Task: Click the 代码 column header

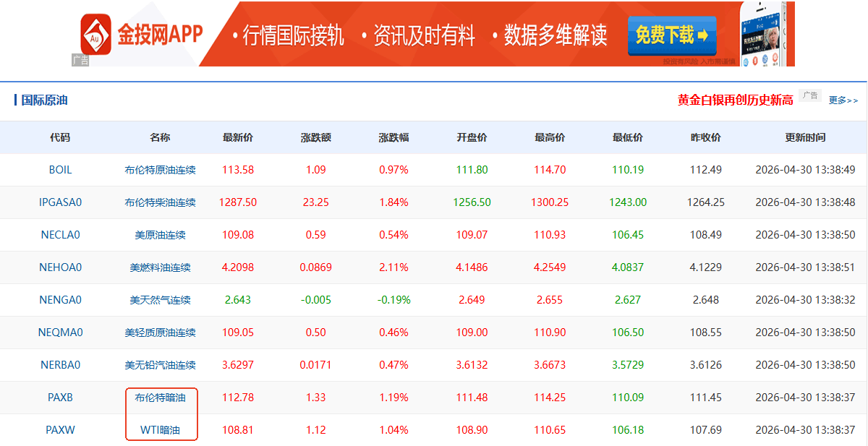Action: pyautogui.click(x=61, y=137)
